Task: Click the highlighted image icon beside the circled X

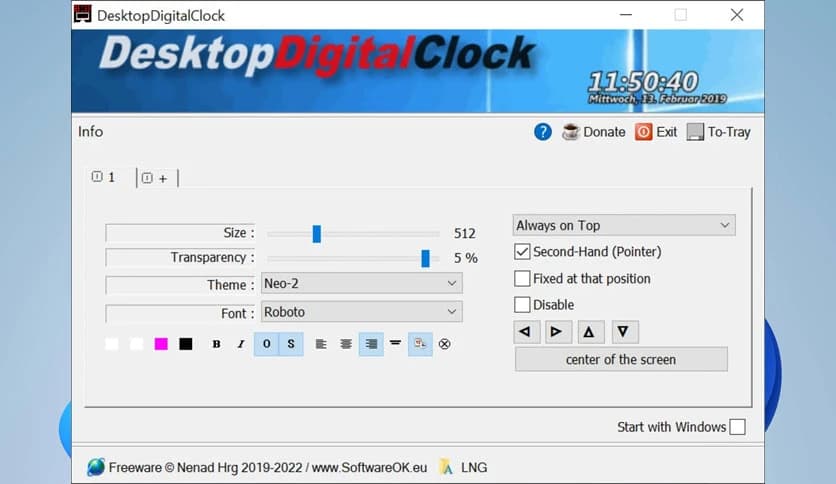Action: click(x=420, y=344)
